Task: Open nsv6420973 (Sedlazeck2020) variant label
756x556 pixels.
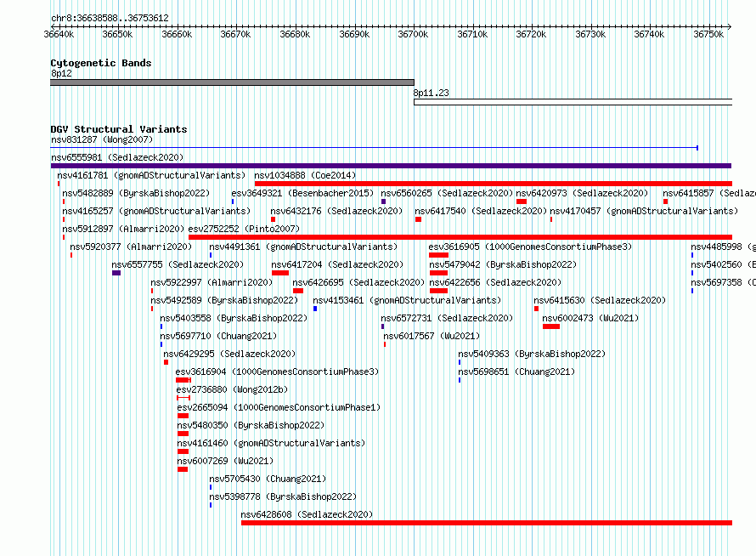Action: (582, 193)
